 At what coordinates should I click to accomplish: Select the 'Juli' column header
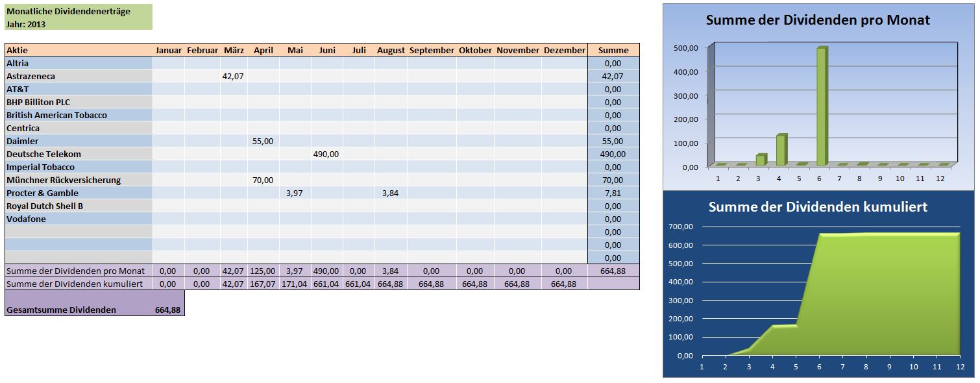(x=359, y=50)
